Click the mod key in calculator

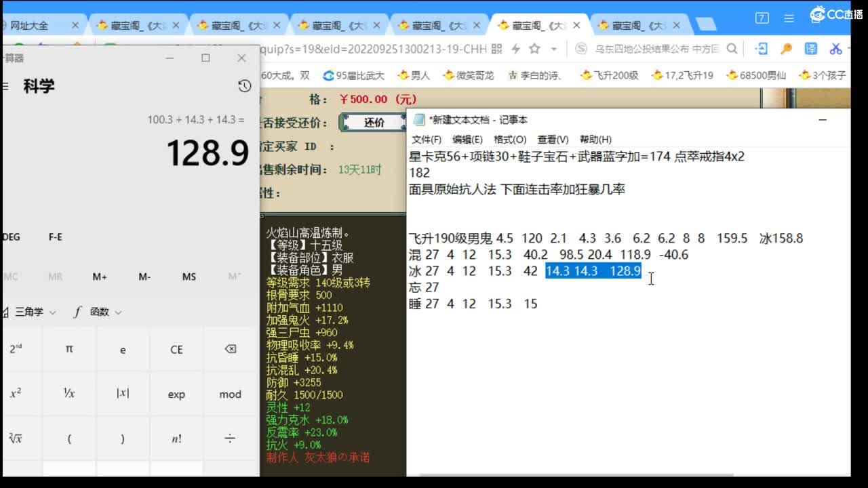230,394
